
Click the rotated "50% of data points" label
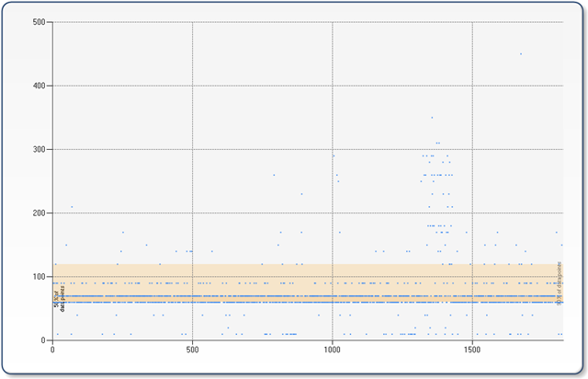tap(59, 299)
